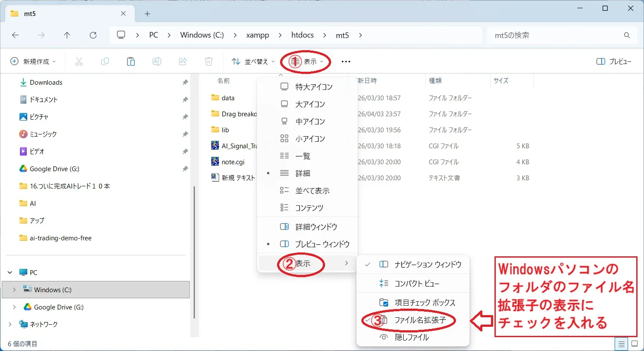This screenshot has height=351, width=644.
Task: Click the Cut scissors icon in toolbar
Action: point(79,61)
